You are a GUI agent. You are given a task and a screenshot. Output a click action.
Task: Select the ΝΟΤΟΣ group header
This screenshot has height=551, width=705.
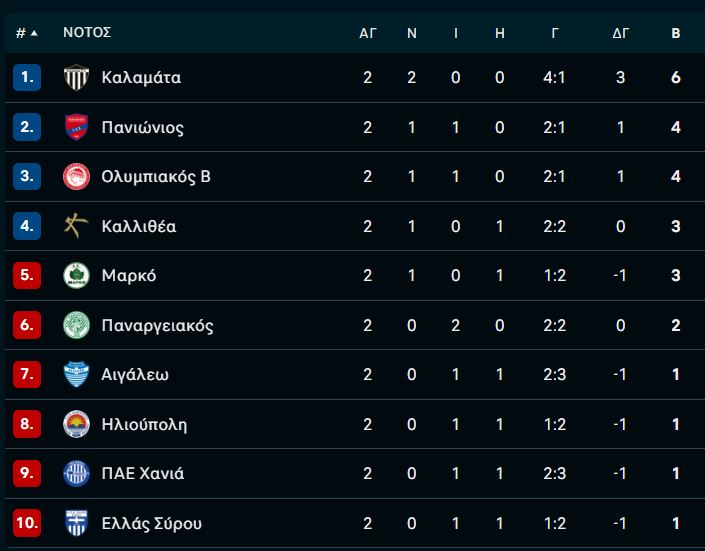click(x=87, y=32)
